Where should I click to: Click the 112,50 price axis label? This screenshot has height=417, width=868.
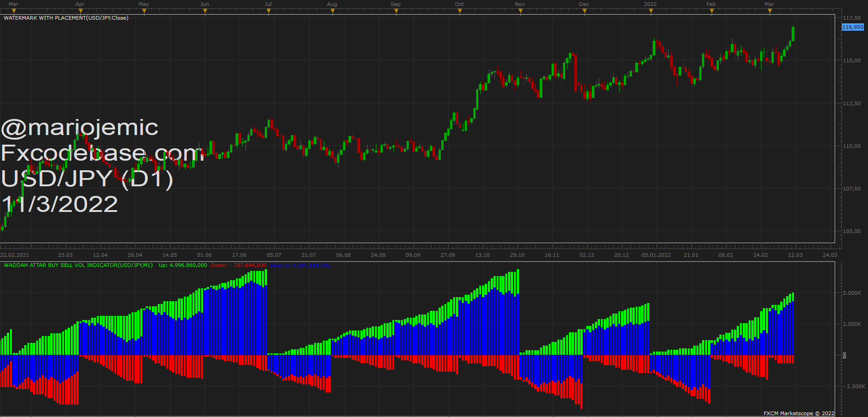pyautogui.click(x=852, y=103)
